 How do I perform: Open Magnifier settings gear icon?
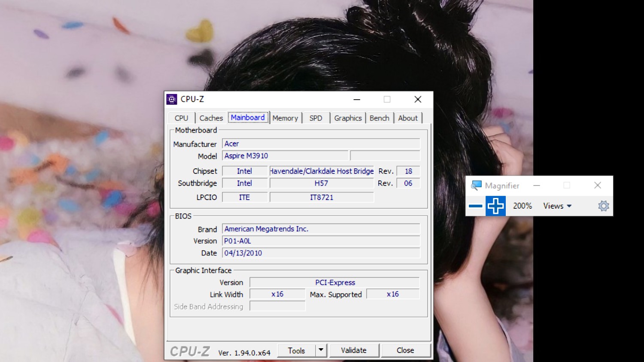tap(603, 206)
